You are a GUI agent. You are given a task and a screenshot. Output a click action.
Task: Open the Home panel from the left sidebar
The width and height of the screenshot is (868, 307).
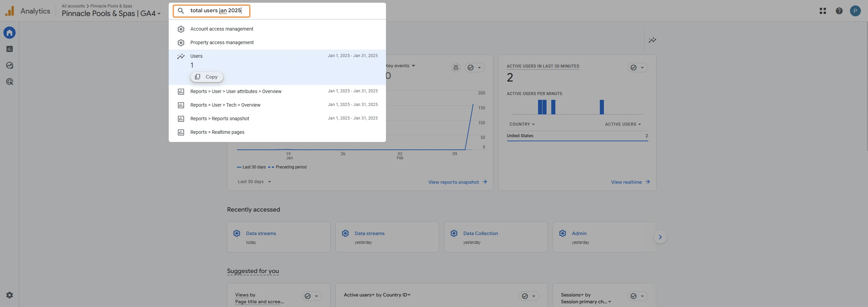[9, 32]
